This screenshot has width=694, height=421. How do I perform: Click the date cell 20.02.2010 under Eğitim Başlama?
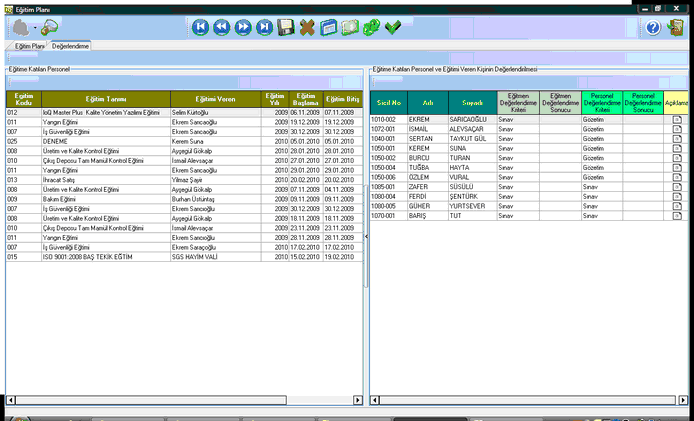306,180
